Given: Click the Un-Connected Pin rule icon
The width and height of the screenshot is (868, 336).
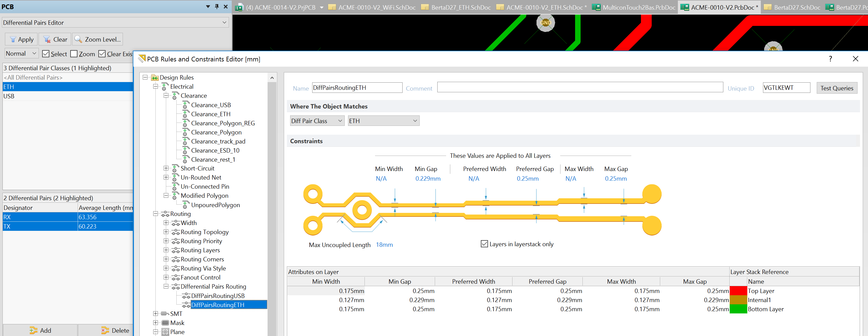Looking at the screenshot, I should click(175, 186).
